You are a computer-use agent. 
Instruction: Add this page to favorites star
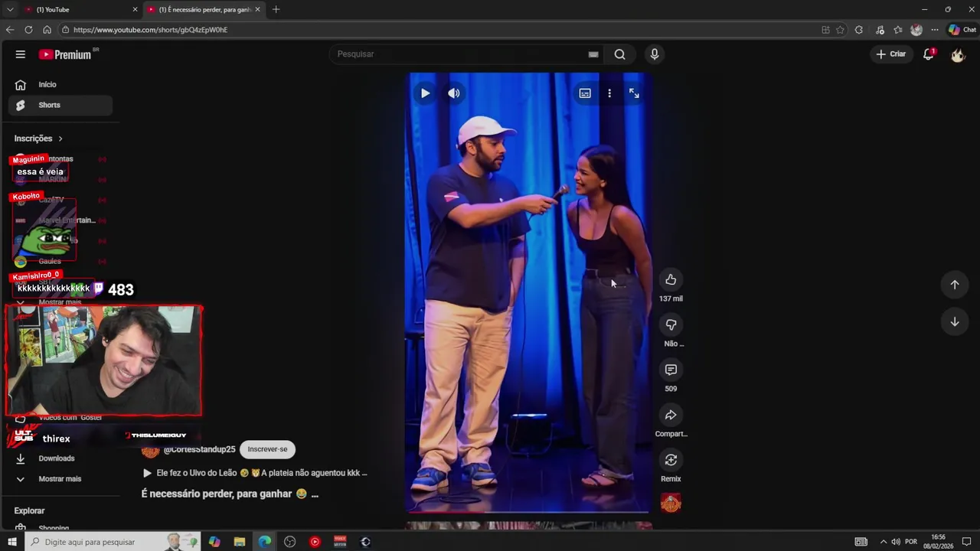point(840,30)
